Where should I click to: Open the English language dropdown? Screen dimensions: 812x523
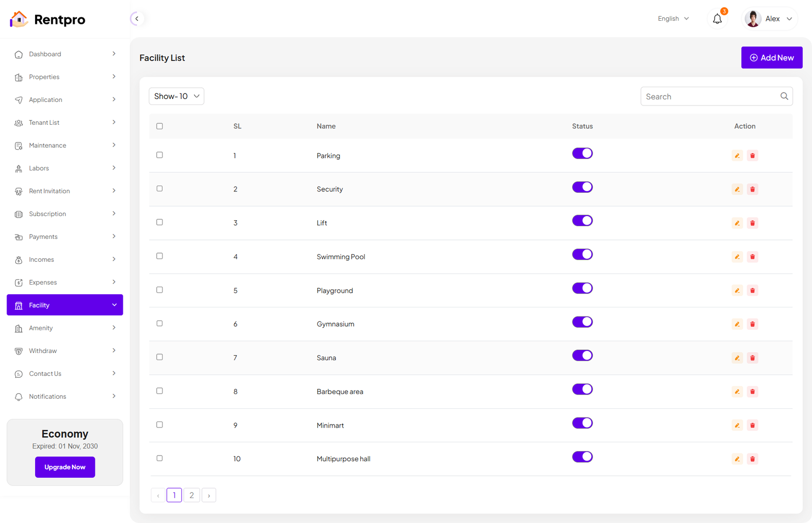click(x=673, y=19)
